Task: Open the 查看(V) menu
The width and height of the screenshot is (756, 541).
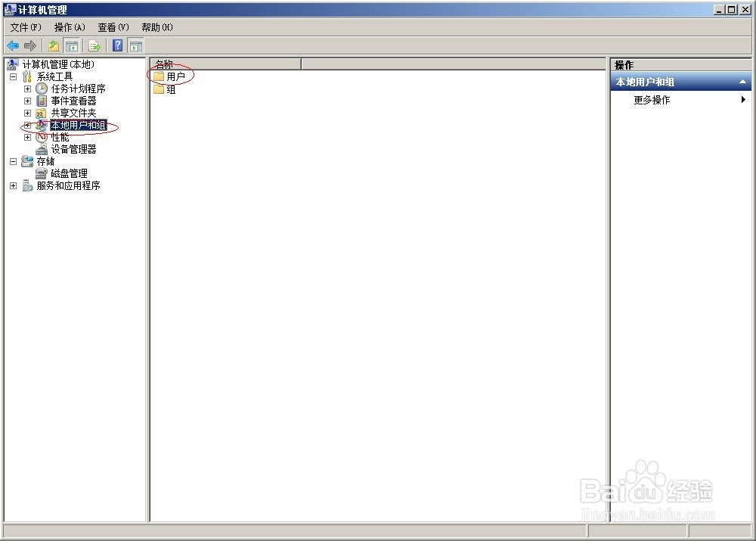Action: 113,27
